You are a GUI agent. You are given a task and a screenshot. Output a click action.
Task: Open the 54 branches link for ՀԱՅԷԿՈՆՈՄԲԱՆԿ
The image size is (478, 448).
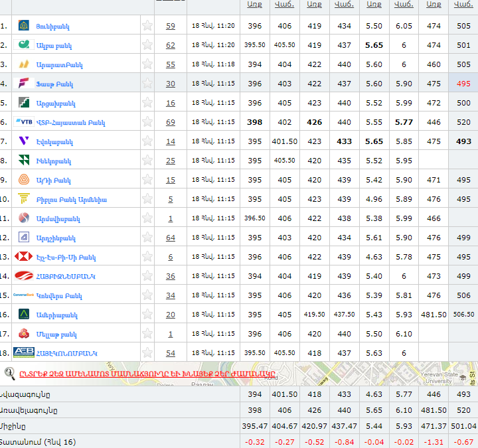pos(171,353)
